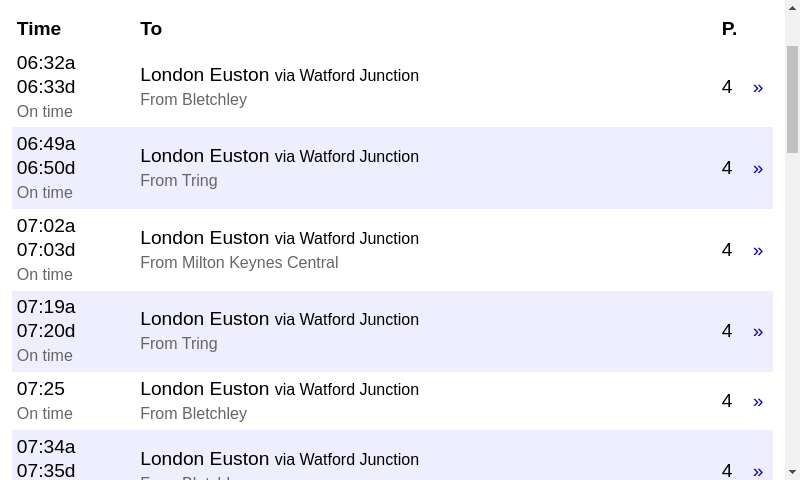Click platform 4 for 07:02a train
Image resolution: width=800 pixels, height=480 pixels.
point(727,250)
